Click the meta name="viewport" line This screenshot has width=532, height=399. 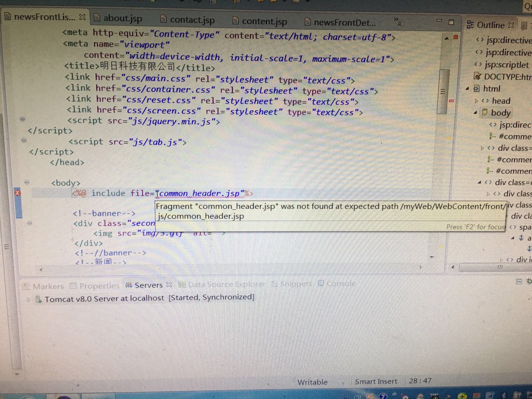coord(116,44)
